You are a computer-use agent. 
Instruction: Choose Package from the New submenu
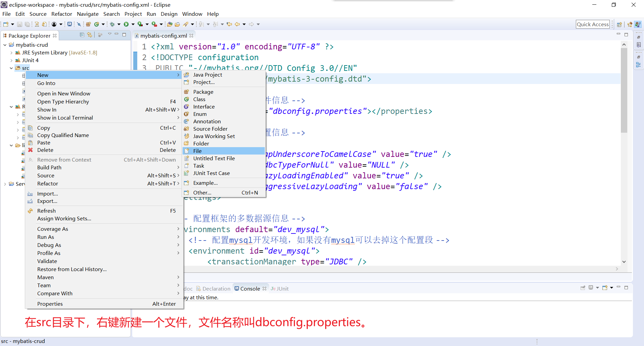point(224,92)
